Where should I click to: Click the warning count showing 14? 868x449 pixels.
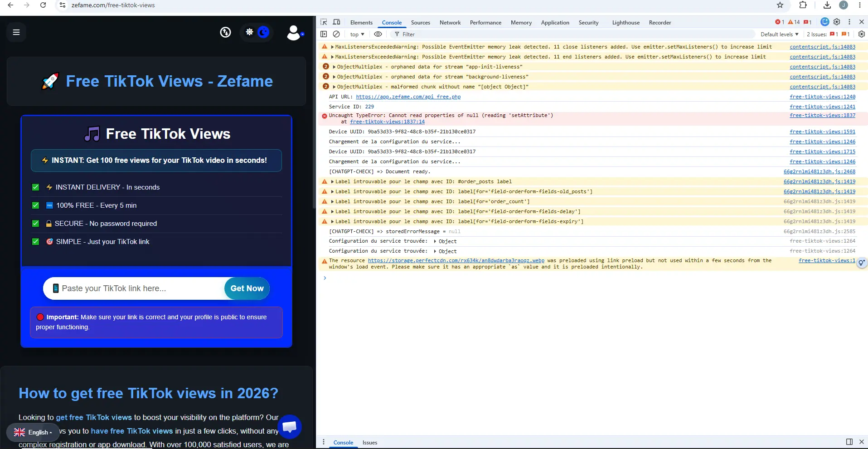(794, 22)
